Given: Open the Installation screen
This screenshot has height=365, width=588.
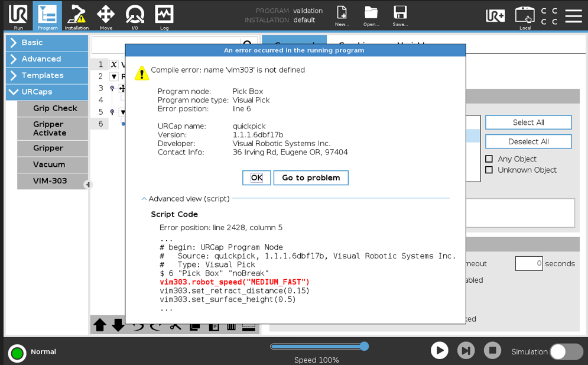Looking at the screenshot, I should tap(76, 17).
